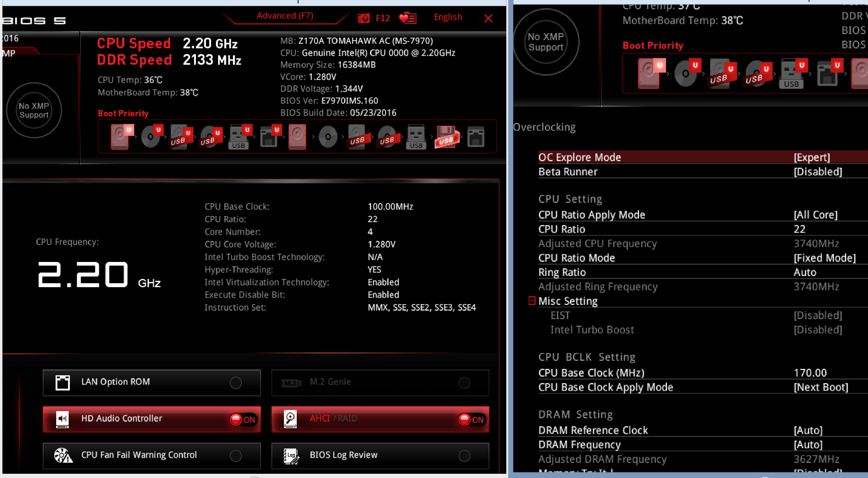Click the F12 screenshot camera icon

click(x=364, y=18)
